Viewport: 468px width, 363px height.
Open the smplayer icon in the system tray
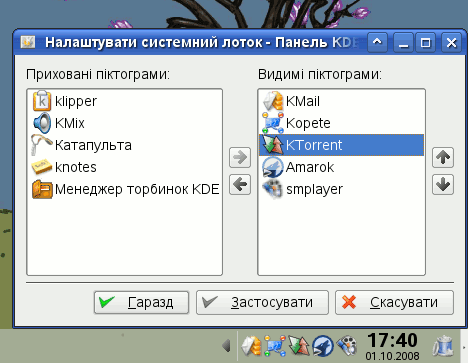pos(347,346)
